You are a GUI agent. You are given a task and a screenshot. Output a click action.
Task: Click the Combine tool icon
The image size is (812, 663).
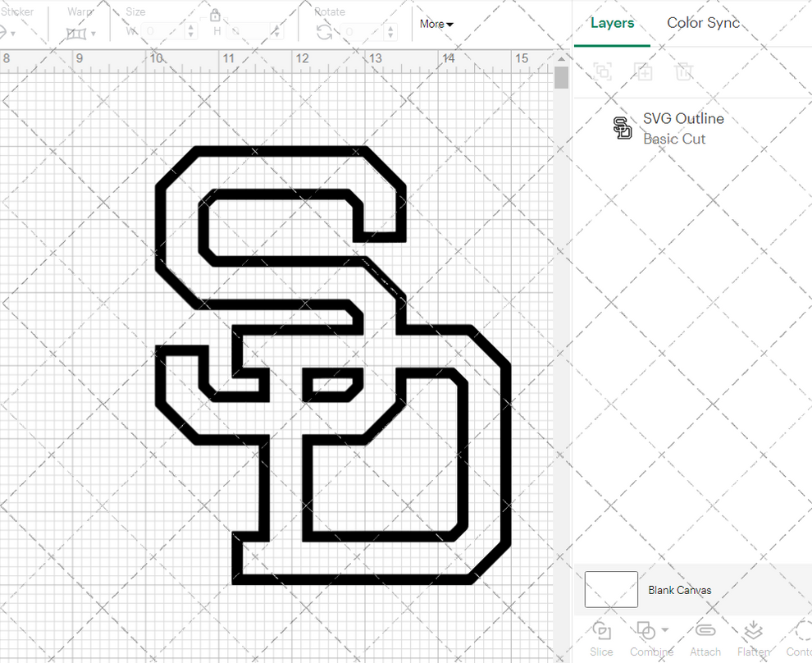pos(645,630)
